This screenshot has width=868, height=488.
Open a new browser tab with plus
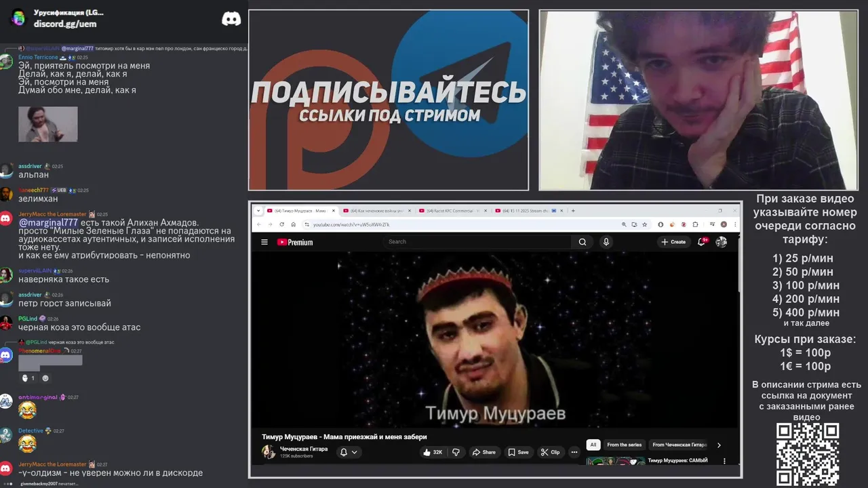coord(573,211)
